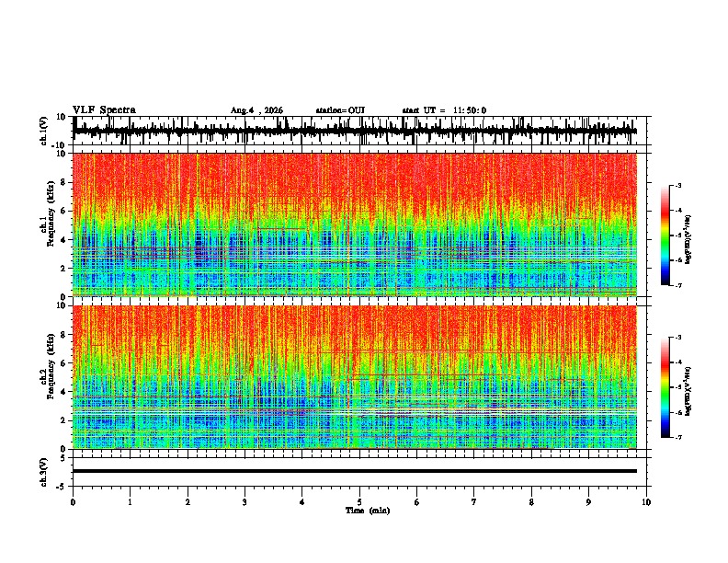Image resolution: width=728 pixels, height=563 pixels.
Task: Click the "-5" tick of the ch.3(V) axis
Action: (x=62, y=487)
